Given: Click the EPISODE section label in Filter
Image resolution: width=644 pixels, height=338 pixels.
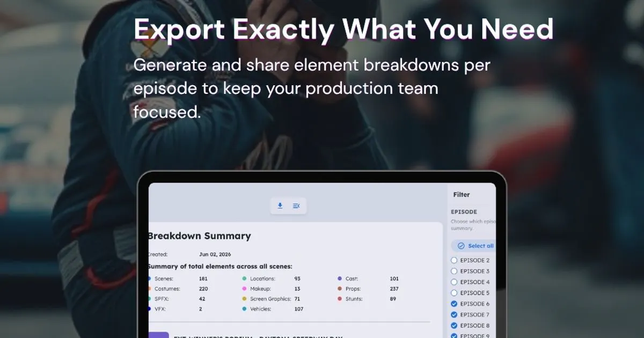Looking at the screenshot, I should [x=464, y=212].
